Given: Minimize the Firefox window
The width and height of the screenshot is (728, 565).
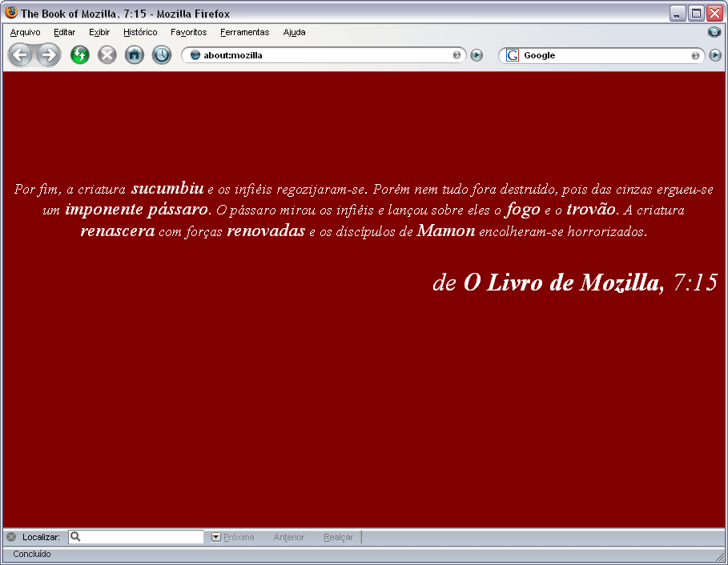Looking at the screenshot, I should pos(678,14).
